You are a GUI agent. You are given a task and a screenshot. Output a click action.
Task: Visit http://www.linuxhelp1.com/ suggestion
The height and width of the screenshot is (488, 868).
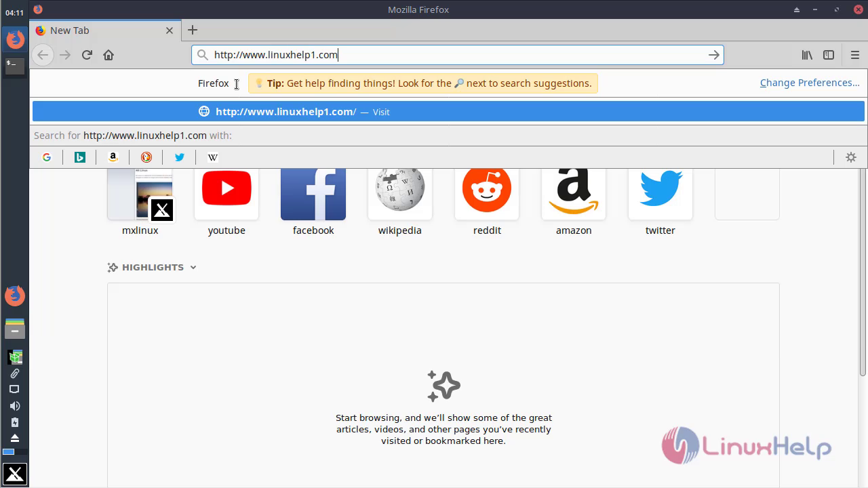click(448, 112)
